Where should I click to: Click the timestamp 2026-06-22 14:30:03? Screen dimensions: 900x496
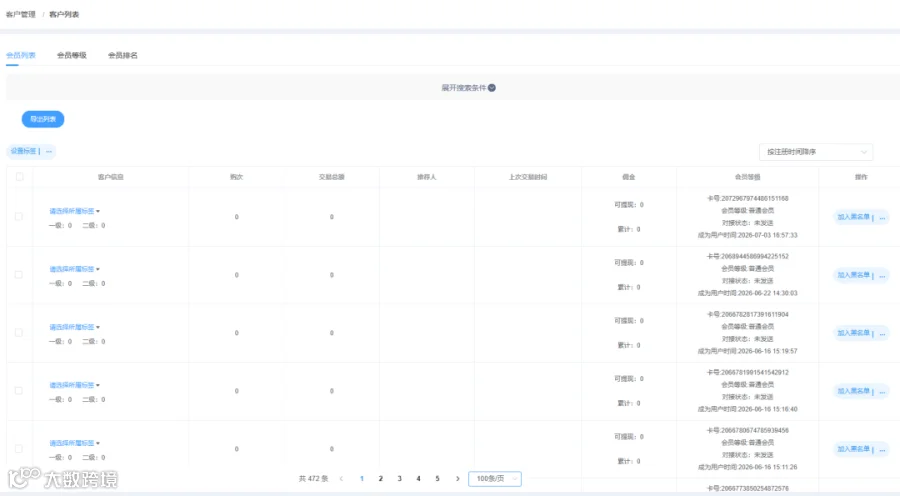(x=767, y=293)
